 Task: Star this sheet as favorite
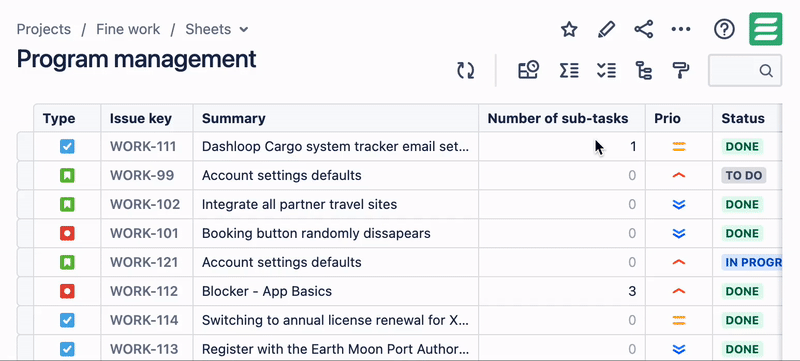point(569,30)
